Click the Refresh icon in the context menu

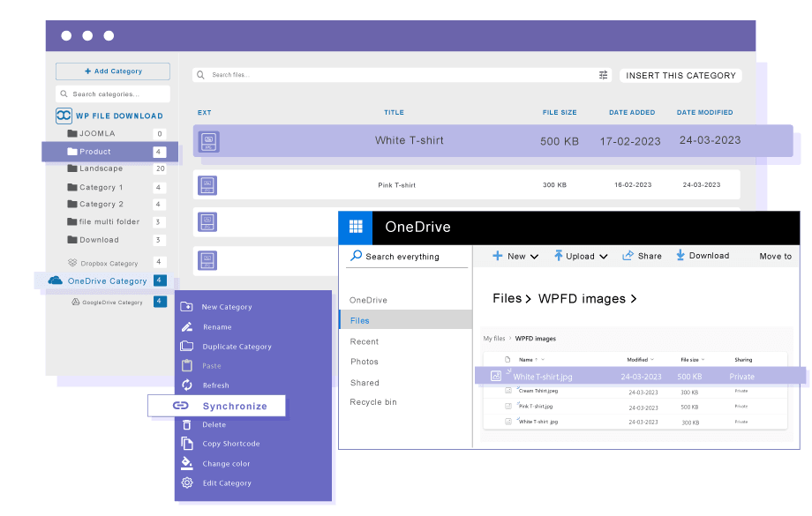186,384
